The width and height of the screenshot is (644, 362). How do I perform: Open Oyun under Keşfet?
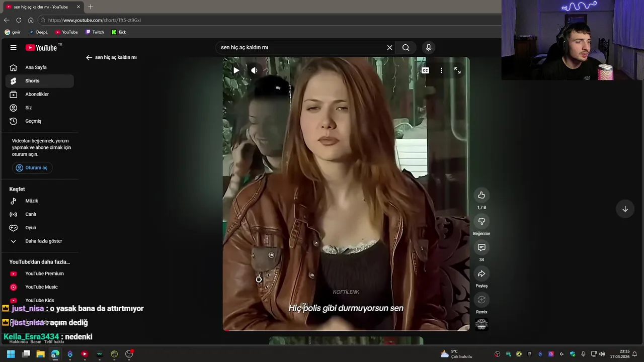pyautogui.click(x=39, y=228)
